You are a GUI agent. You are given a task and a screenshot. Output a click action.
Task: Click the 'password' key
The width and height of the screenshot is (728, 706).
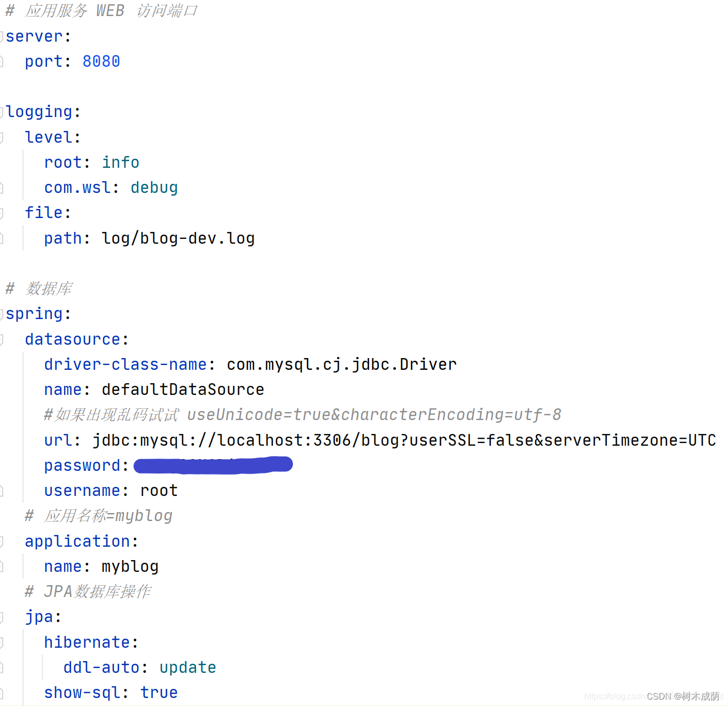tap(82, 466)
